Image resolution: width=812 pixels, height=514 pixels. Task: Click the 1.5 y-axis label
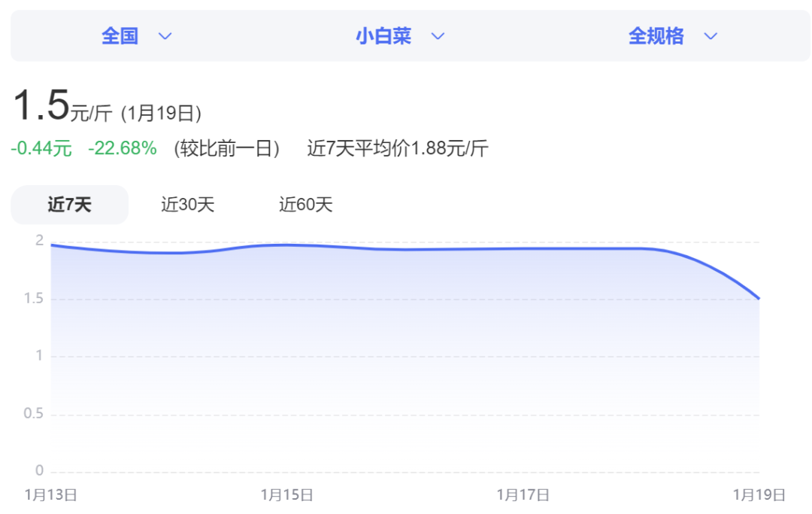click(x=34, y=299)
